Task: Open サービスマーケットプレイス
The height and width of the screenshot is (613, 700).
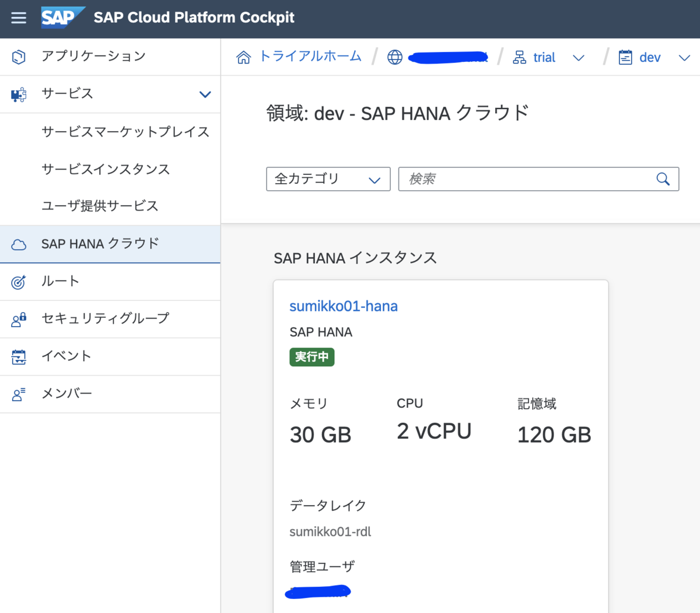Action: 125,132
